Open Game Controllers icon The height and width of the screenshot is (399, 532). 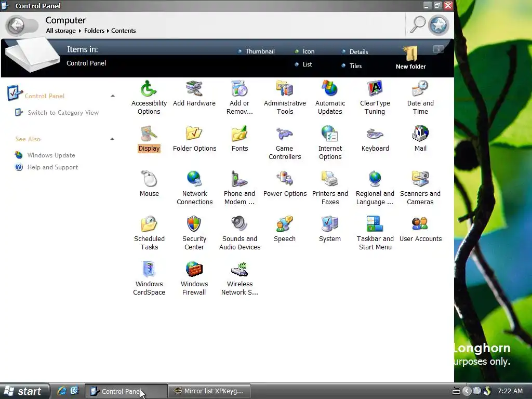(285, 134)
